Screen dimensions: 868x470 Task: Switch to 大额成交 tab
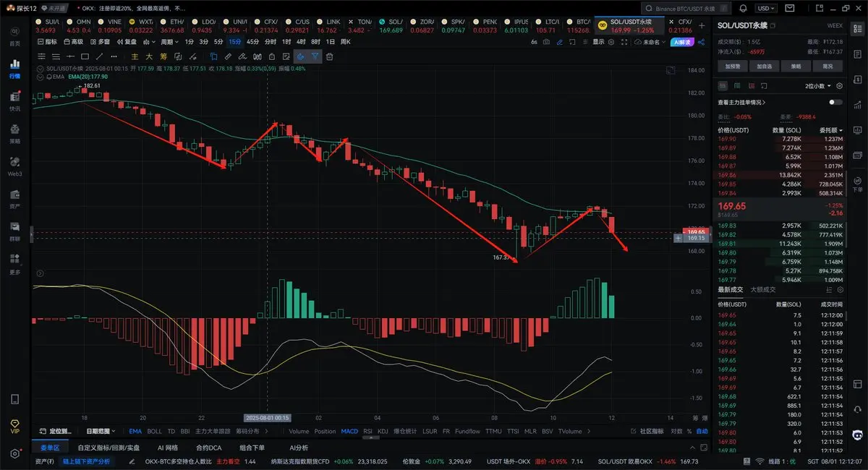(762, 289)
